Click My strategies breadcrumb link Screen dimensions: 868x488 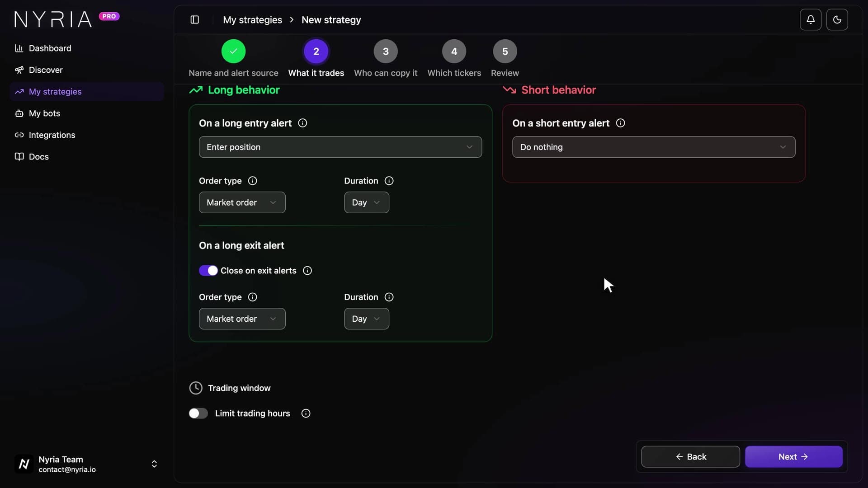coord(252,20)
